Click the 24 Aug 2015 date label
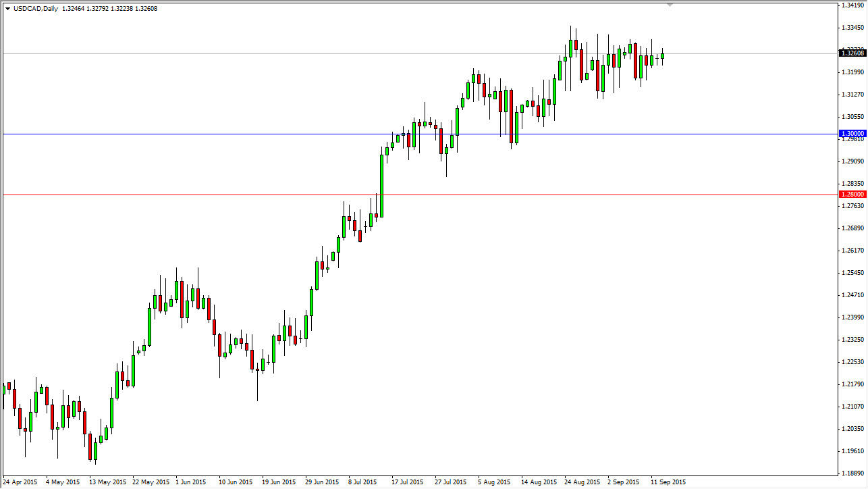868x489 pixels. click(x=582, y=482)
